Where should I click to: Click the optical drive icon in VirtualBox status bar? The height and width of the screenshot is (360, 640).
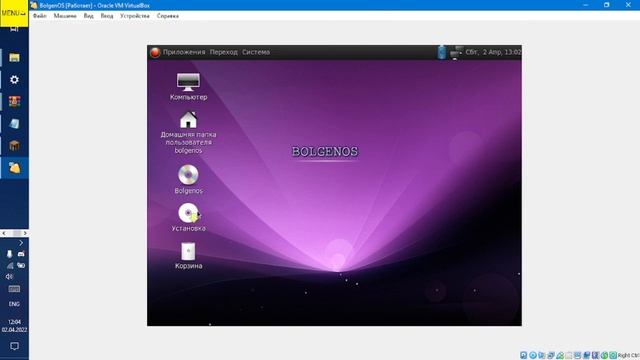(533, 356)
